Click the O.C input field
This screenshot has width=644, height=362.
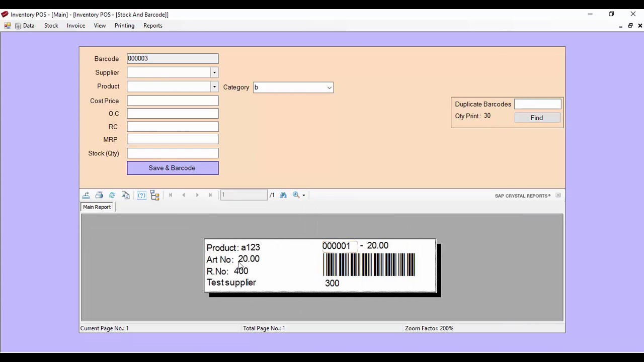tap(173, 114)
